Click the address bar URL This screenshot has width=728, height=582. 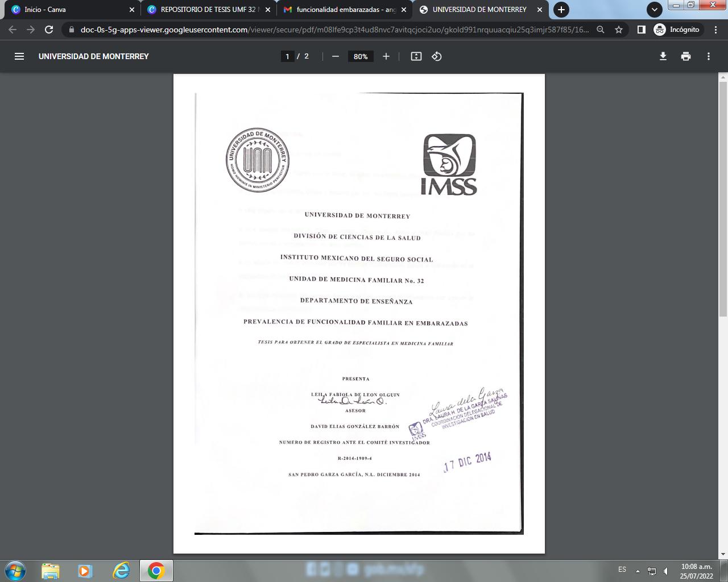(x=334, y=30)
